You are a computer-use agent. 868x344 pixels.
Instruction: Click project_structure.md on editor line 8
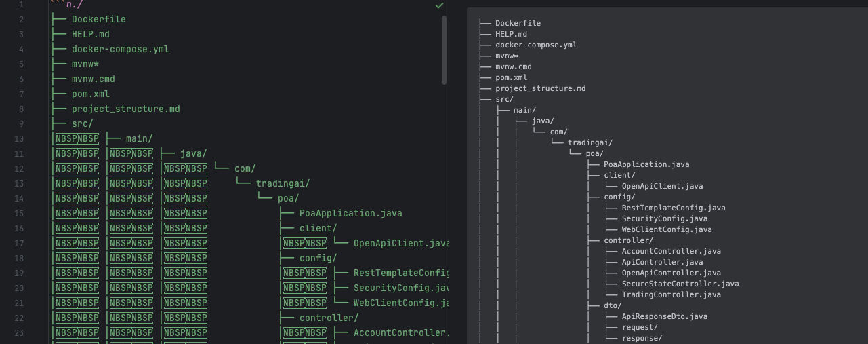tap(126, 109)
